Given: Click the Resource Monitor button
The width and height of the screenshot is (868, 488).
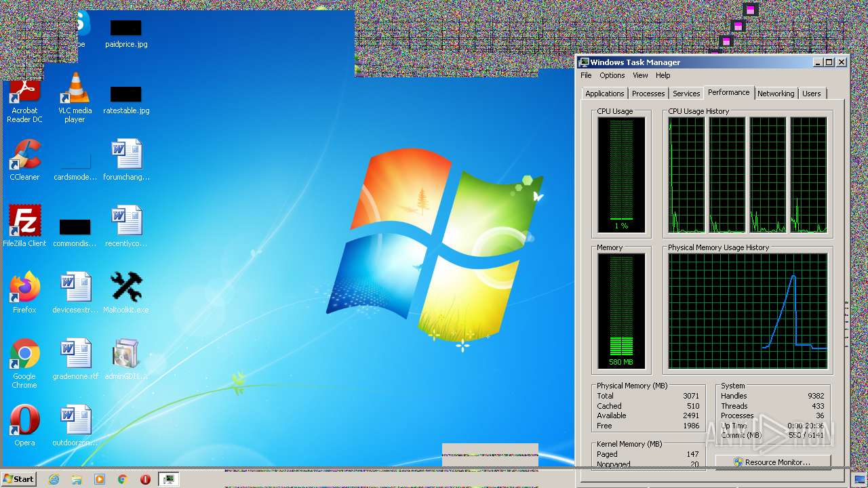Looking at the screenshot, I should coord(773,462).
